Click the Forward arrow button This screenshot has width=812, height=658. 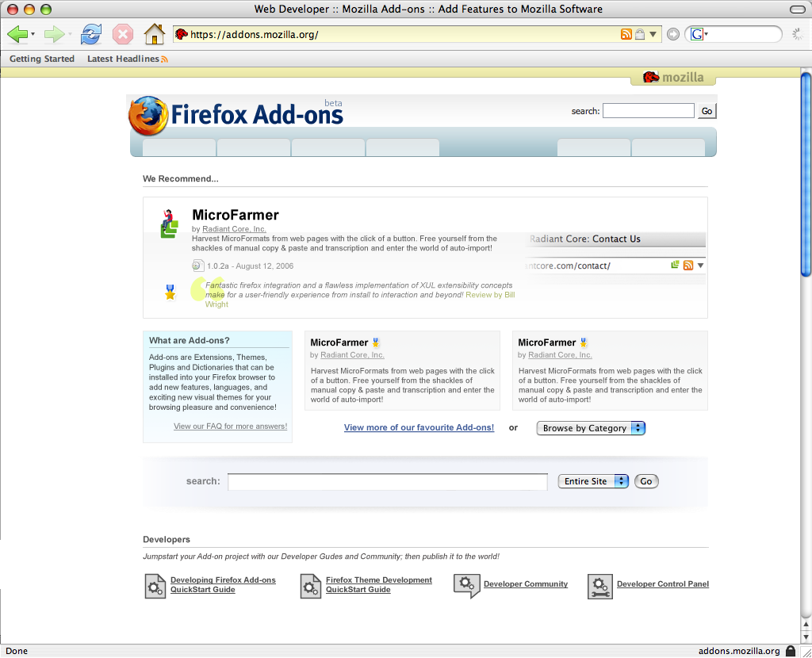[x=54, y=35]
